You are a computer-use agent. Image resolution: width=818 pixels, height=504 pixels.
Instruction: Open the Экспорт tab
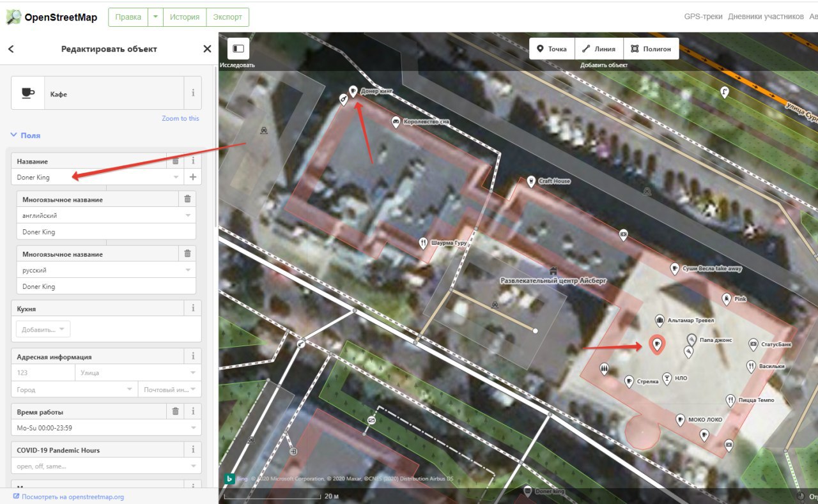click(228, 17)
